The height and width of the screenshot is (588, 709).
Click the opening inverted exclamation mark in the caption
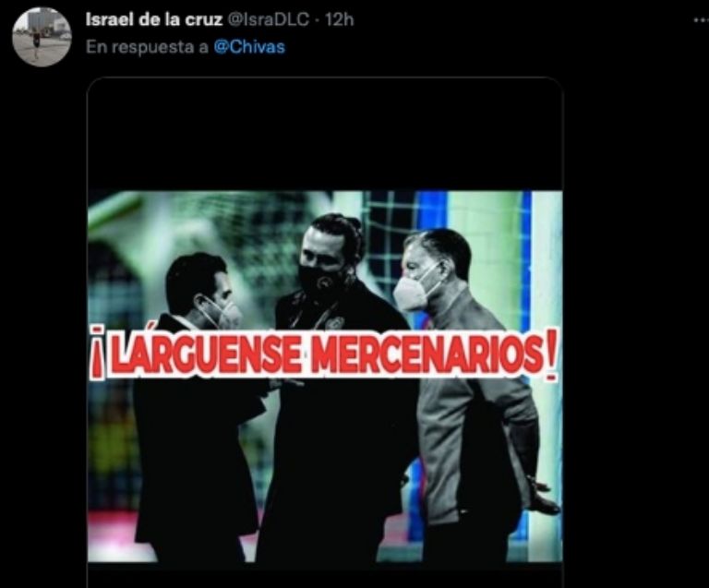coord(97,354)
